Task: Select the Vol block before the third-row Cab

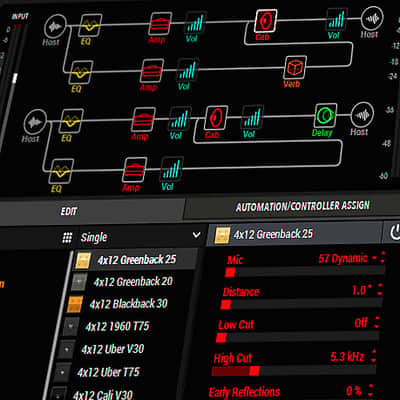Action: pyautogui.click(x=180, y=118)
